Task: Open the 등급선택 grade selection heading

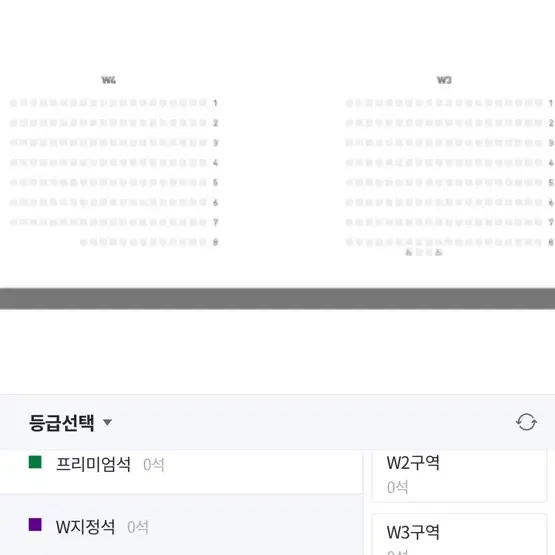Action: coord(62,422)
